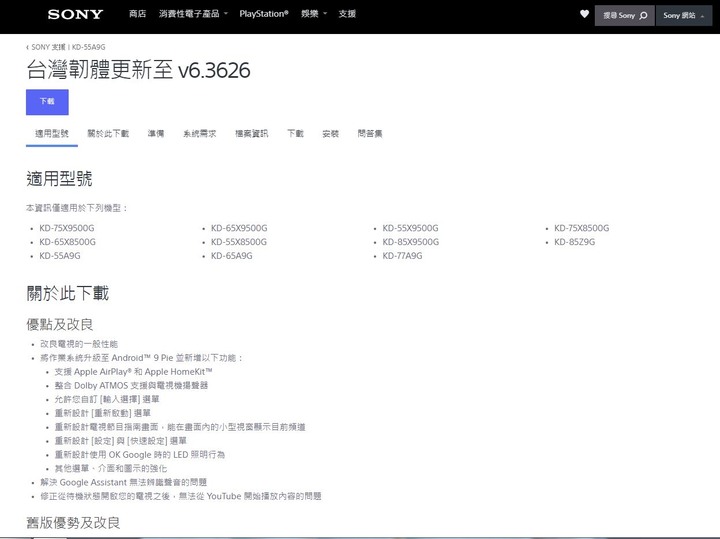
Task: Click model KD-75X9500G
Action: click(x=67, y=228)
